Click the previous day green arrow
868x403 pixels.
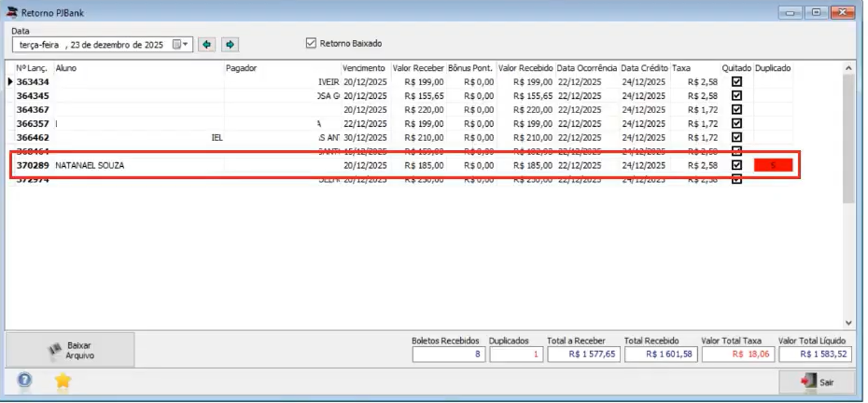click(x=206, y=44)
